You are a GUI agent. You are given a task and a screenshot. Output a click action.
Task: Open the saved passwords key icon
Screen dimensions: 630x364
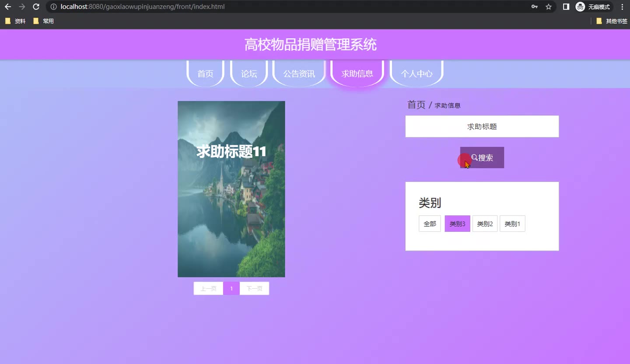(534, 7)
